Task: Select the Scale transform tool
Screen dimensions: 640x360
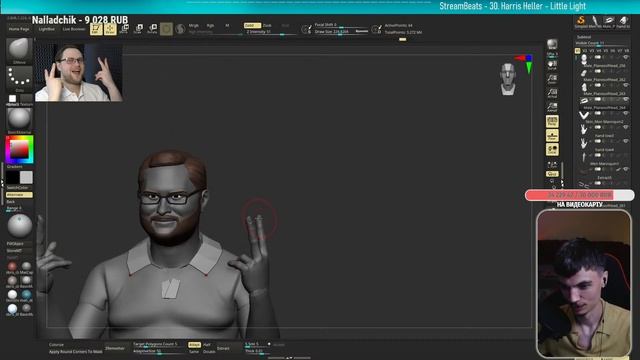Action: [138, 29]
